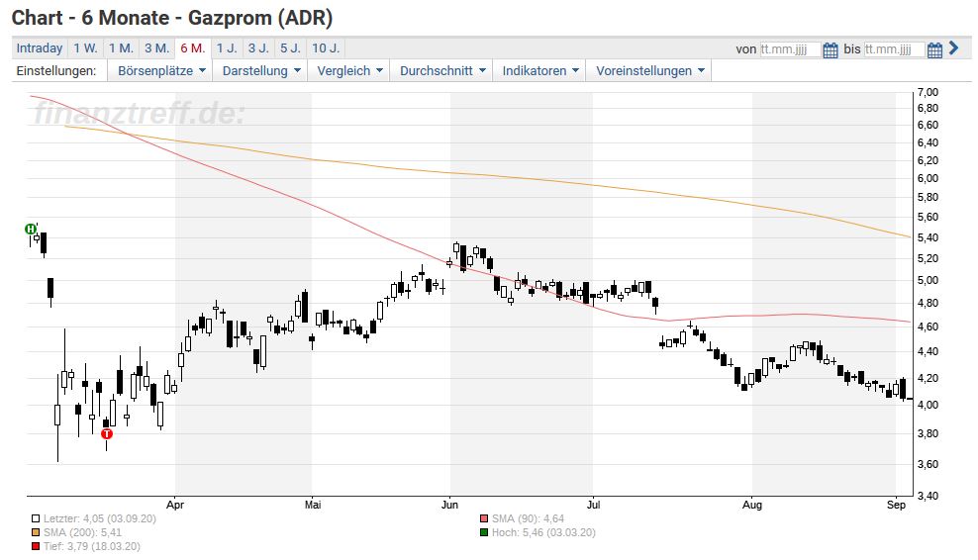Click the 'Jul' axis label
The image size is (978, 560).
593,505
